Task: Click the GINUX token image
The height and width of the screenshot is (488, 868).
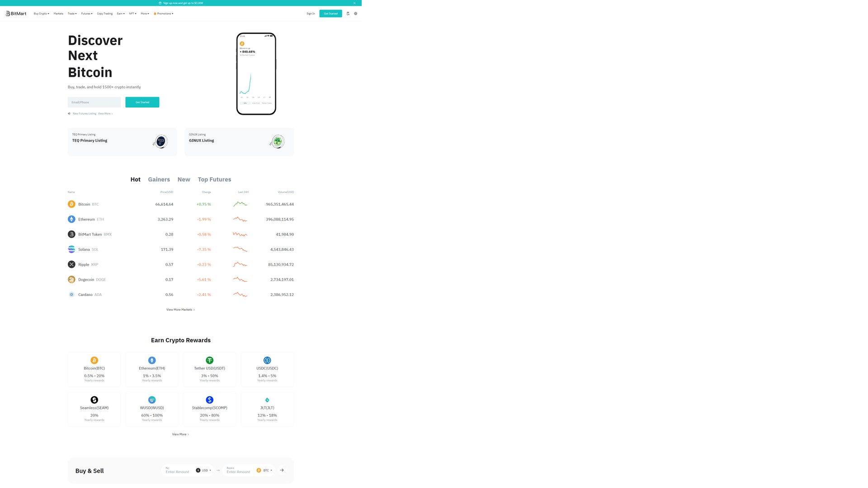Action: (277, 141)
